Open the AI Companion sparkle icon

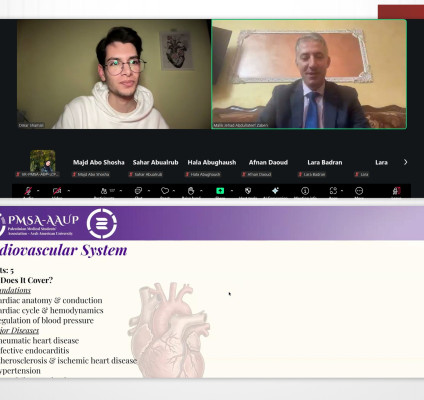tap(275, 190)
